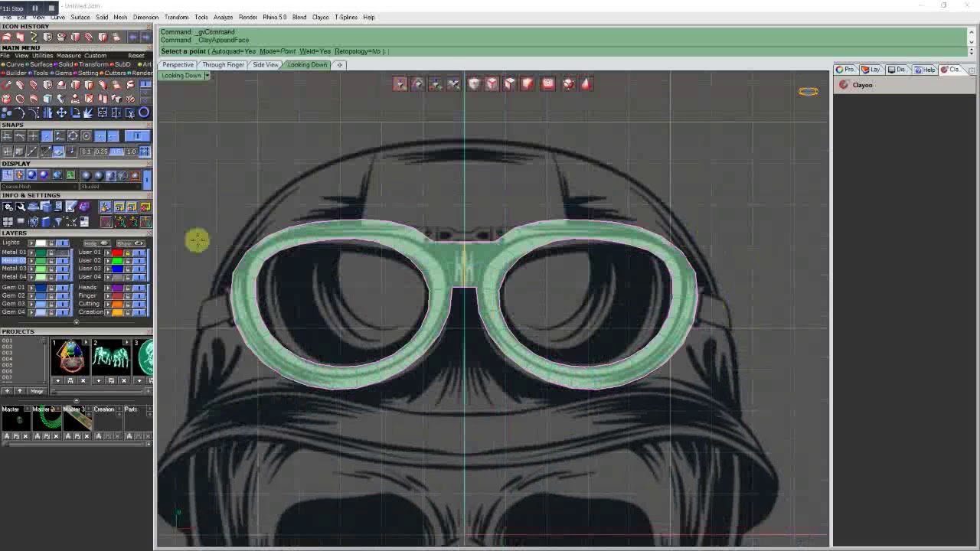Click the stop button in the recorder bar
This screenshot has width=980, height=551.
(51, 8)
